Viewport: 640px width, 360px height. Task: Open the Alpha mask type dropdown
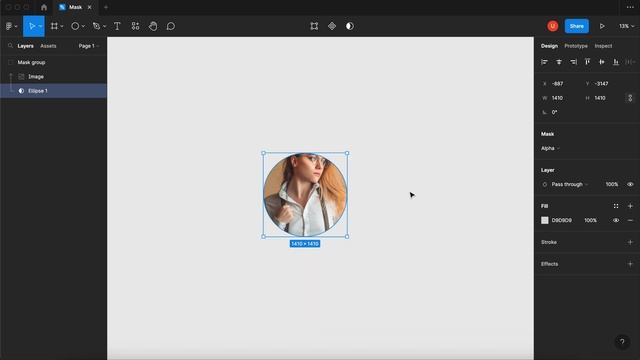[550, 148]
